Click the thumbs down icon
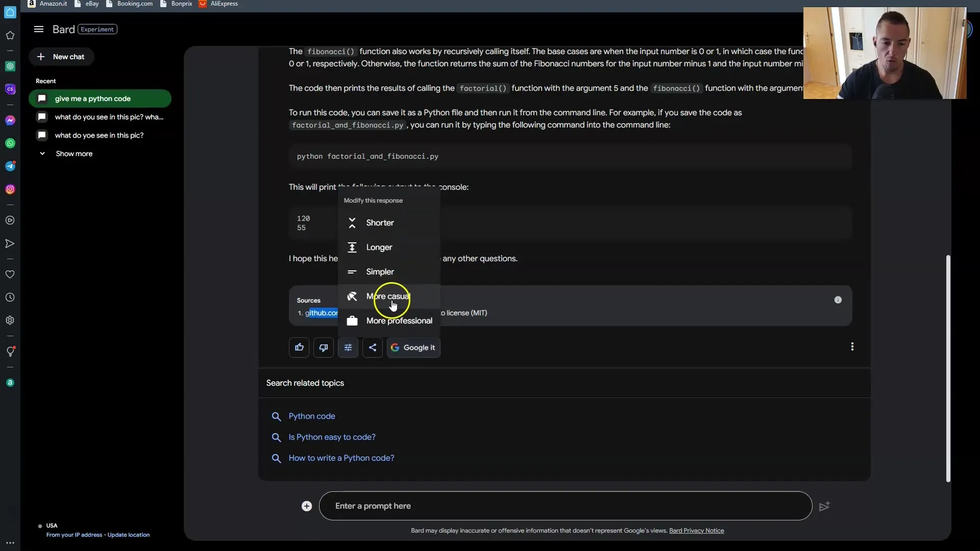Viewport: 980px width, 551px height. [x=324, y=347]
